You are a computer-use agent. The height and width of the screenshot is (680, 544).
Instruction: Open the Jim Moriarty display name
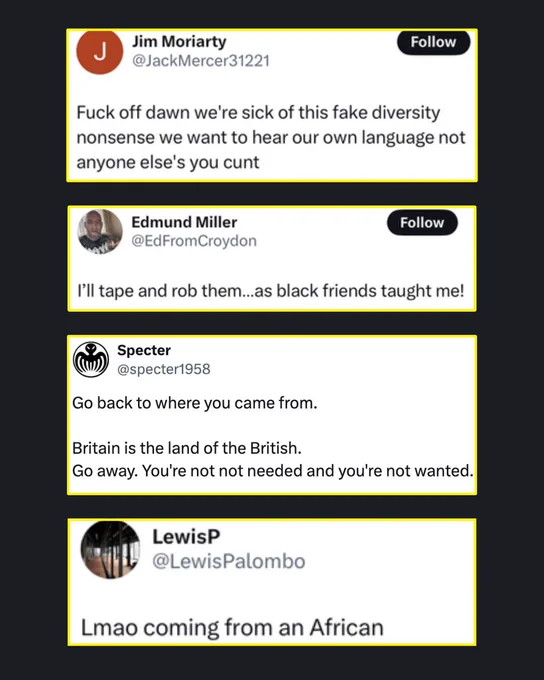(179, 42)
